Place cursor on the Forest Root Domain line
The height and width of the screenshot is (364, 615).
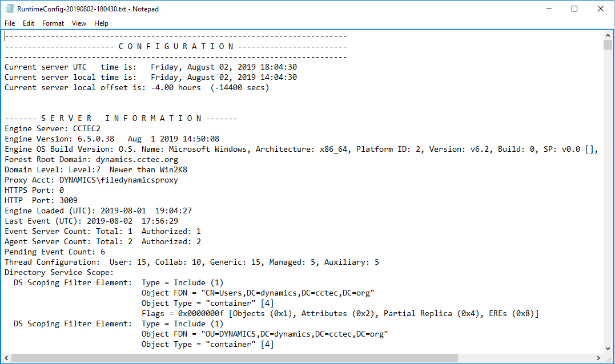pyautogui.click(x=91, y=159)
